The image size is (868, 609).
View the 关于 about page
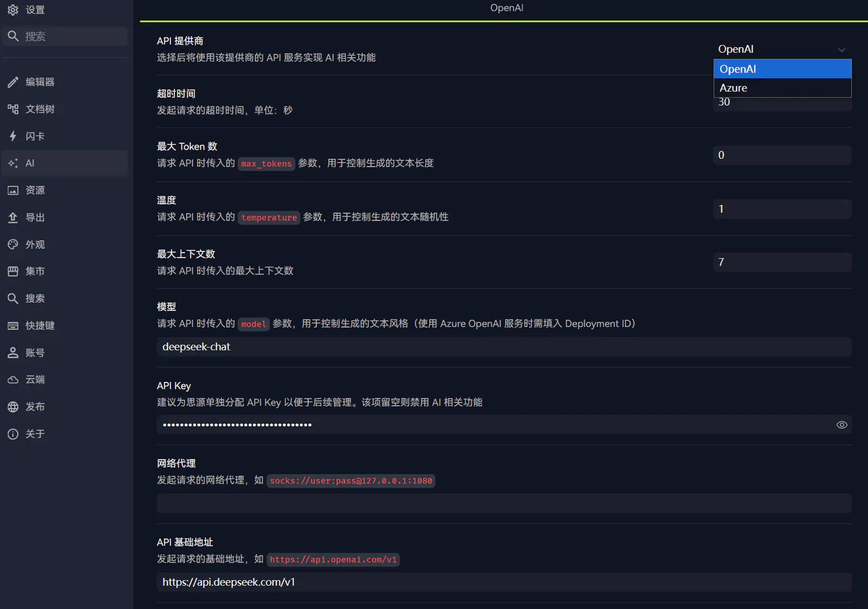tap(34, 434)
